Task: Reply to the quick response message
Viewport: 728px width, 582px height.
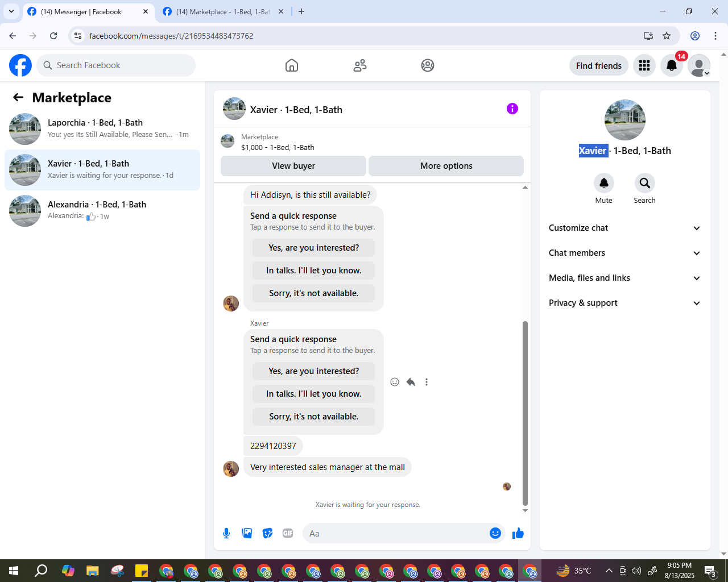Action: click(411, 382)
